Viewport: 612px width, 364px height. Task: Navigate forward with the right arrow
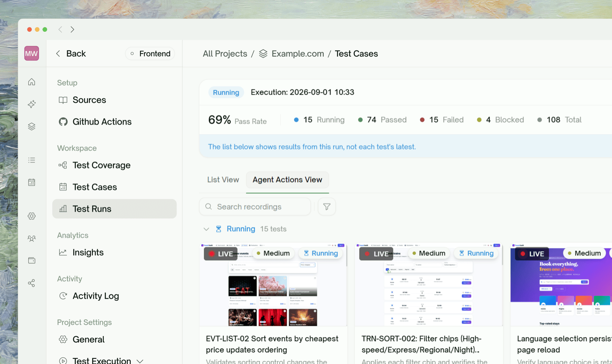pyautogui.click(x=72, y=29)
